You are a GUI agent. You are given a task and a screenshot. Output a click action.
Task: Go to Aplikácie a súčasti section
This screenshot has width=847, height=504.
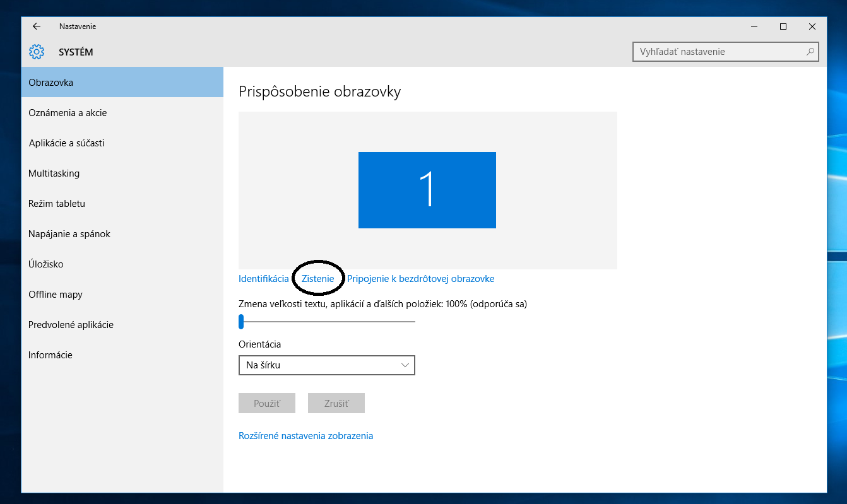pos(66,143)
